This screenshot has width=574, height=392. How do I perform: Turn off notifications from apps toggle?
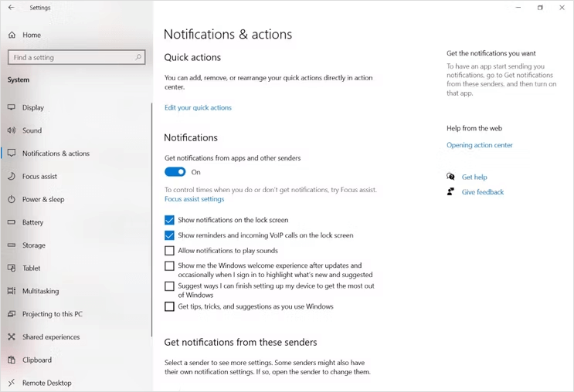point(175,172)
